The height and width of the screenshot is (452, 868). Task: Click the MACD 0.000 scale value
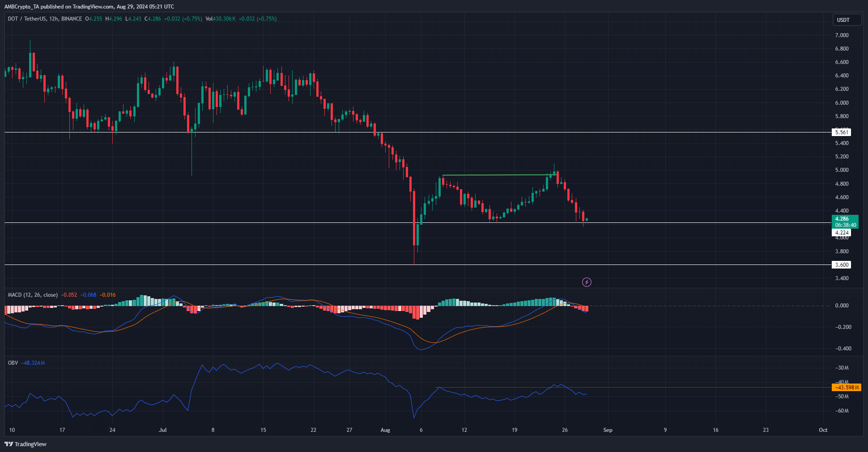tap(842, 306)
